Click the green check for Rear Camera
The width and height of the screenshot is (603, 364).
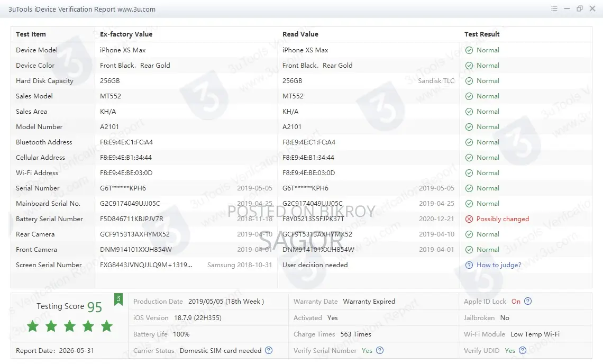click(469, 234)
